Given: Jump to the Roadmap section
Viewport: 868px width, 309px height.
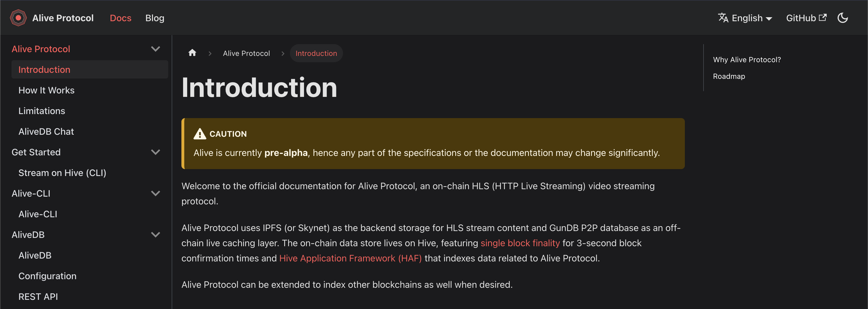Looking at the screenshot, I should 729,76.
